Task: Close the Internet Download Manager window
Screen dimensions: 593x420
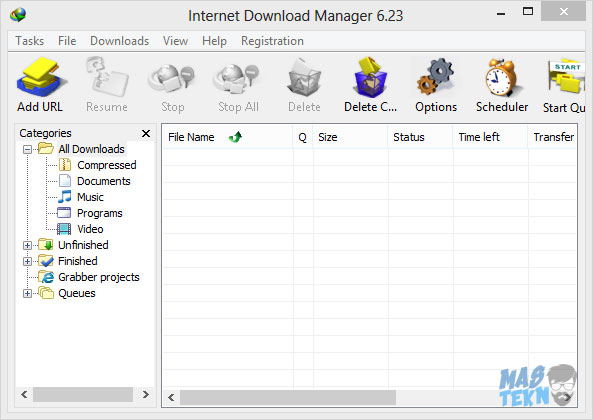Action: tap(564, 11)
